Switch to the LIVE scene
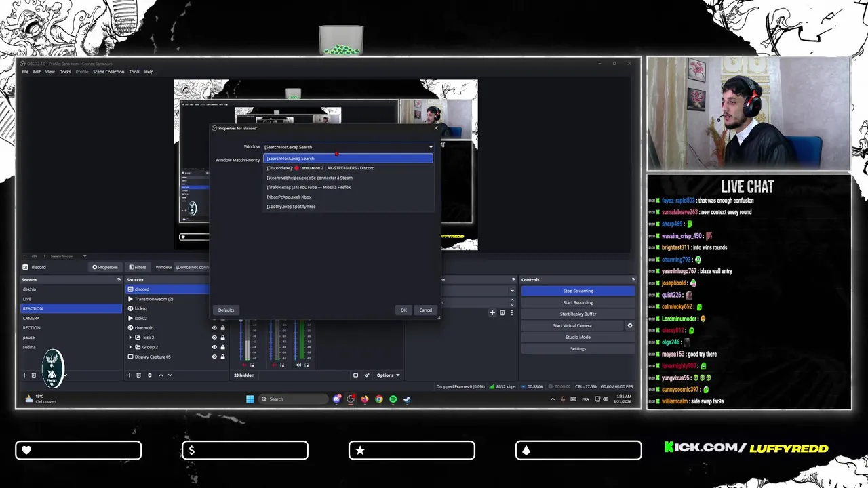This screenshot has height=488, width=868. click(71, 298)
